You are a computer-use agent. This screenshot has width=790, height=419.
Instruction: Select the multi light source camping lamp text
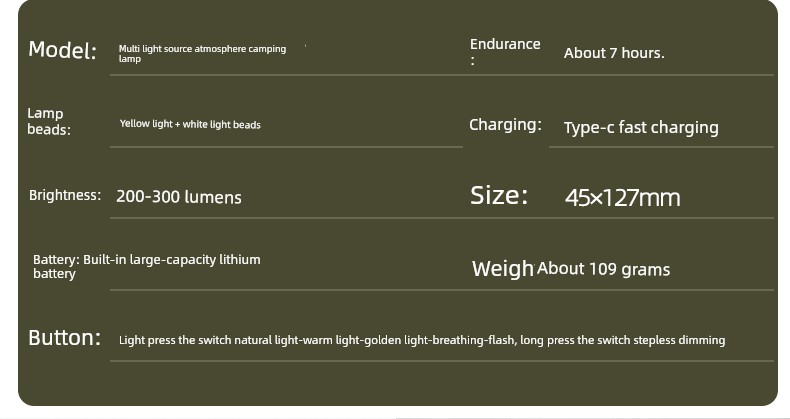202,53
